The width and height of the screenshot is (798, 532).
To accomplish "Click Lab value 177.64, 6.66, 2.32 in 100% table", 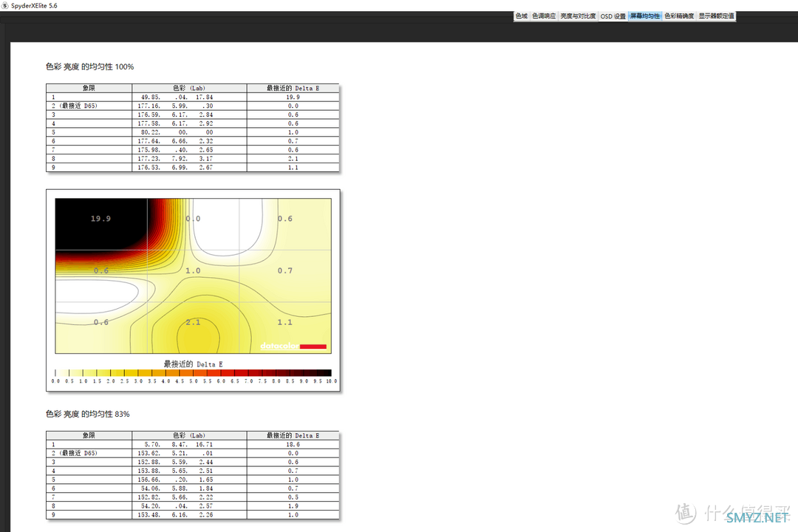I will coord(176,141).
